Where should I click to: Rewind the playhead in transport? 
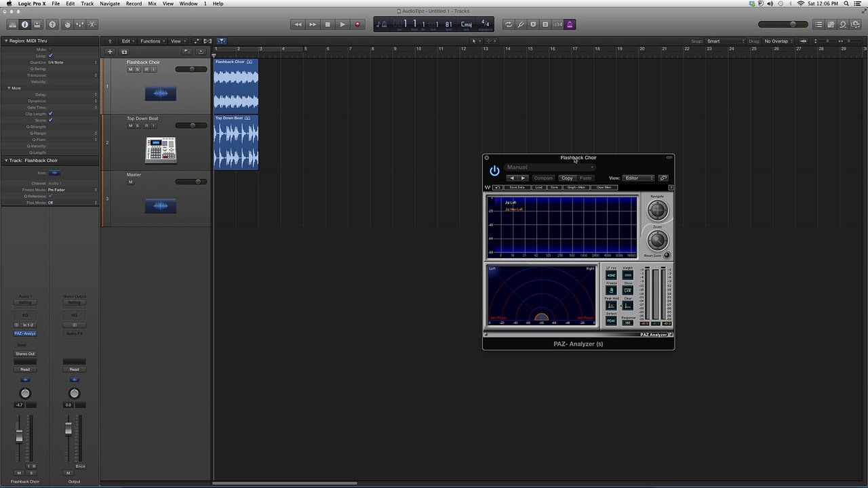pyautogui.click(x=298, y=24)
